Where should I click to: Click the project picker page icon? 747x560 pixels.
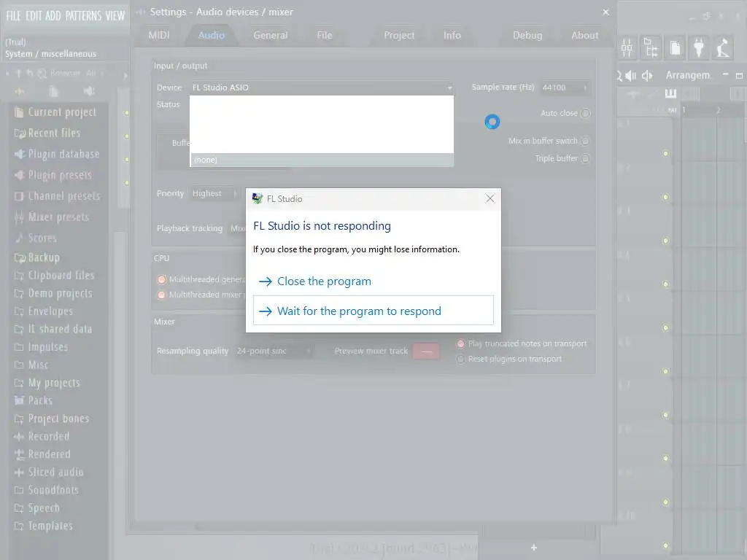675,47
